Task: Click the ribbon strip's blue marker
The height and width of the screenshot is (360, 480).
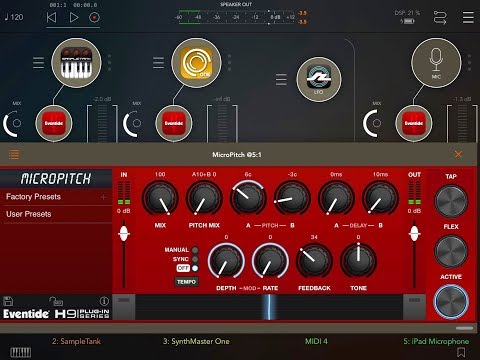Action: tap(269, 307)
